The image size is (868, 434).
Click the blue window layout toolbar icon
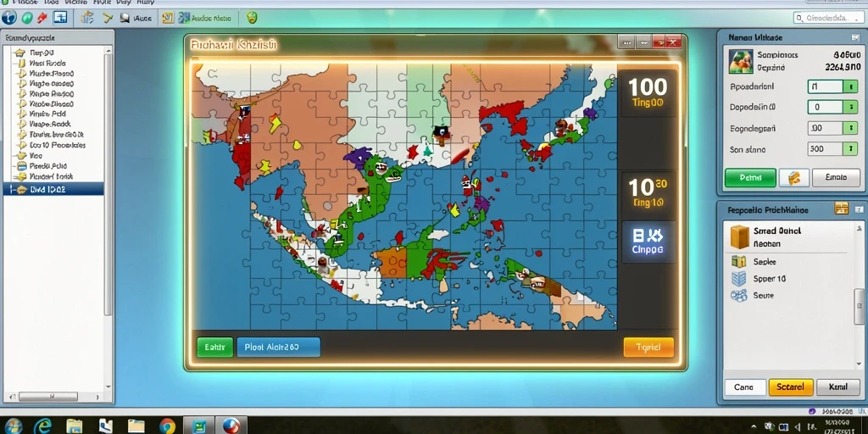[x=60, y=18]
